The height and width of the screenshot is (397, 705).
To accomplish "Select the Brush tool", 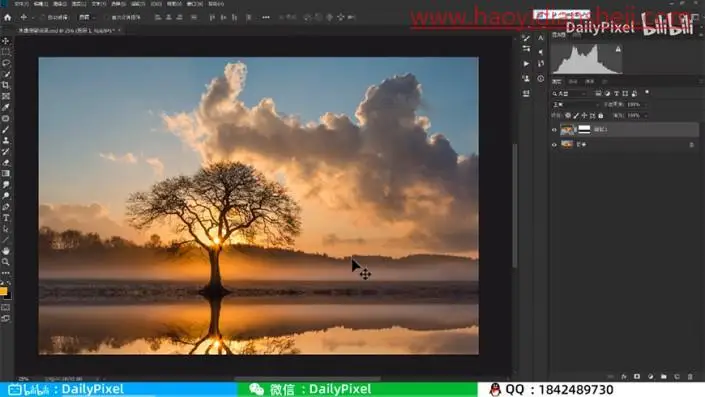I will [x=6, y=129].
